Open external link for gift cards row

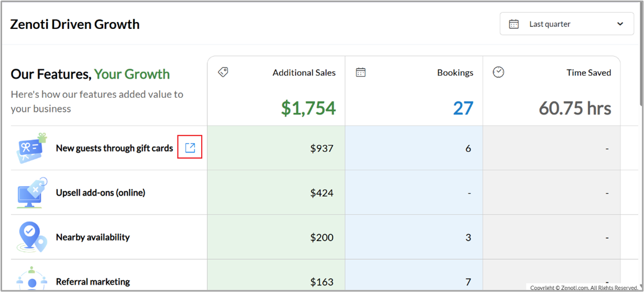tap(190, 148)
